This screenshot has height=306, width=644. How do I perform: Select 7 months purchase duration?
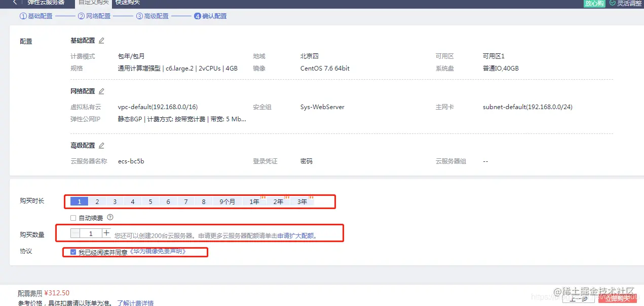pos(186,201)
